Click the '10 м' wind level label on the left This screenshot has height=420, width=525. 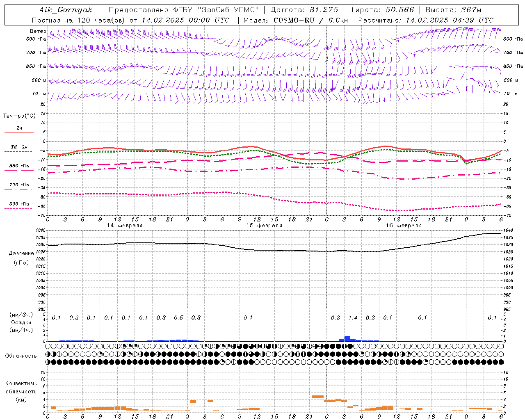coord(39,94)
